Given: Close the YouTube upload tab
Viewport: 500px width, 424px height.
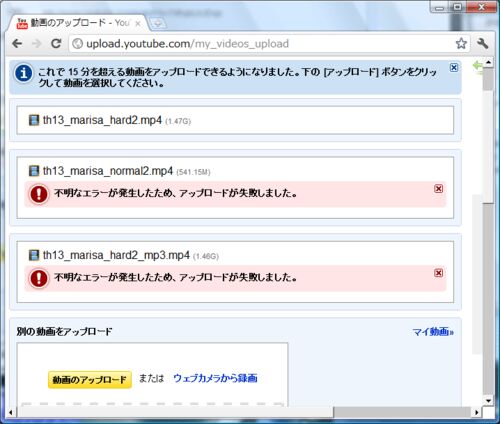Looking at the screenshot, I should pyautogui.click(x=138, y=24).
